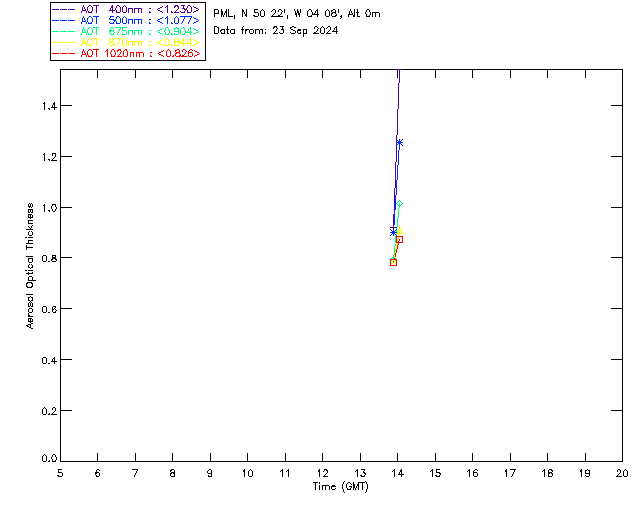Click the AOT 400nm legend entry

click(126, 9)
